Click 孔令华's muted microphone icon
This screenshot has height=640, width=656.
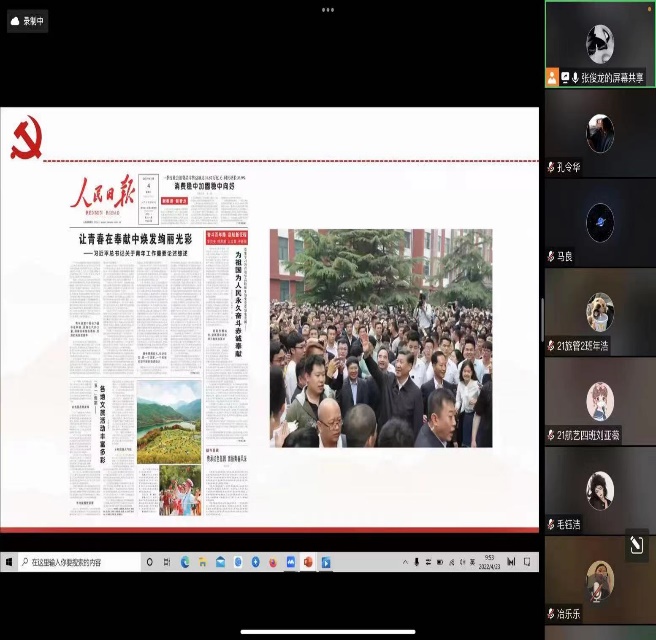[x=551, y=167]
